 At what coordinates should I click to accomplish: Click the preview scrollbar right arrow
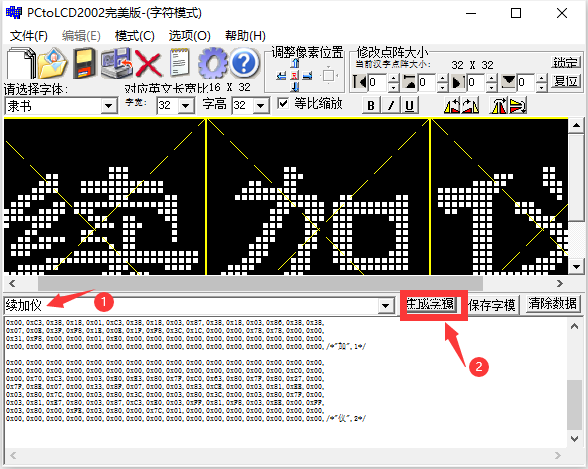[560, 283]
